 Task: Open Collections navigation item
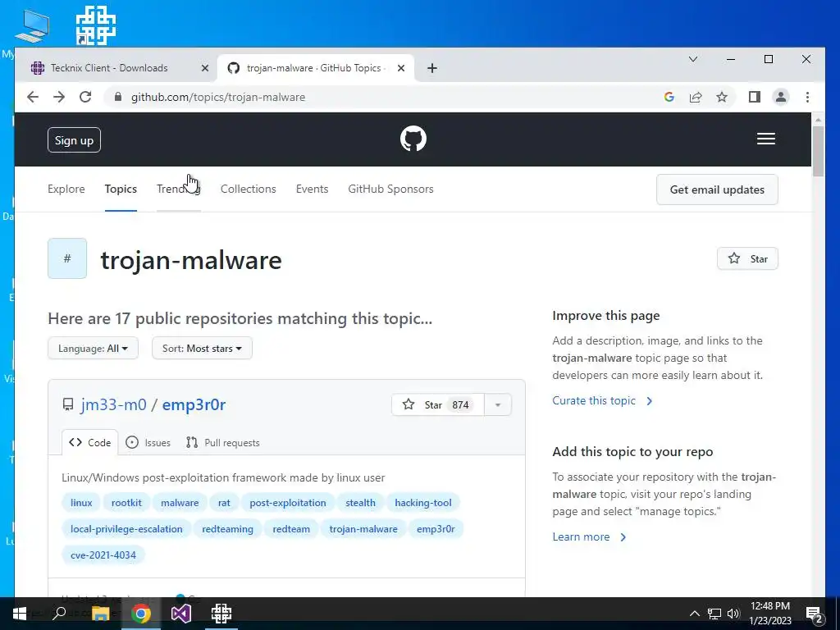tap(248, 189)
